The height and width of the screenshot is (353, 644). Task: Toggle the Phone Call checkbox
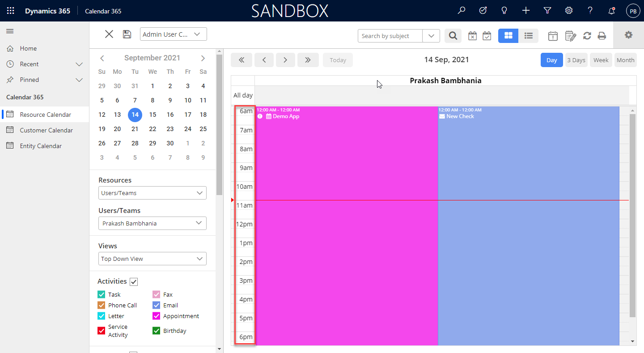coord(102,305)
